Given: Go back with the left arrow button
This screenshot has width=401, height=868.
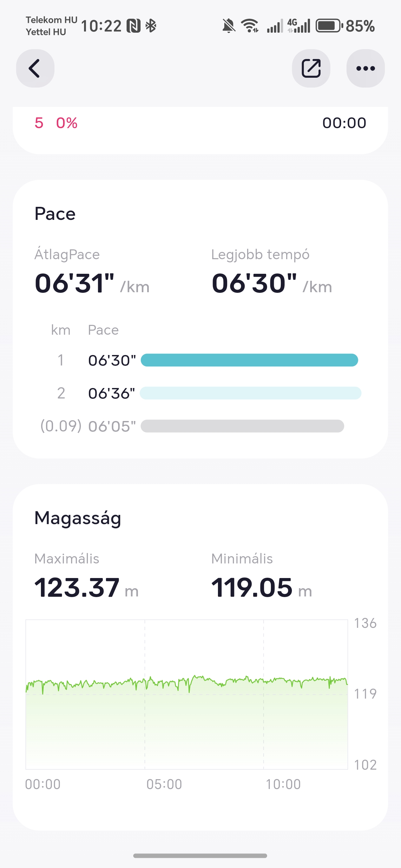Looking at the screenshot, I should click(x=35, y=69).
